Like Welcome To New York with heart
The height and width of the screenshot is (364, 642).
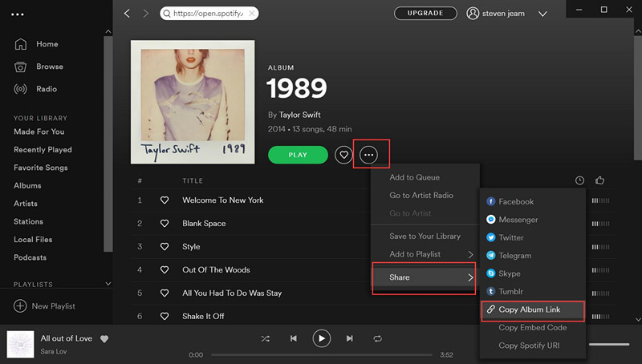click(x=165, y=200)
